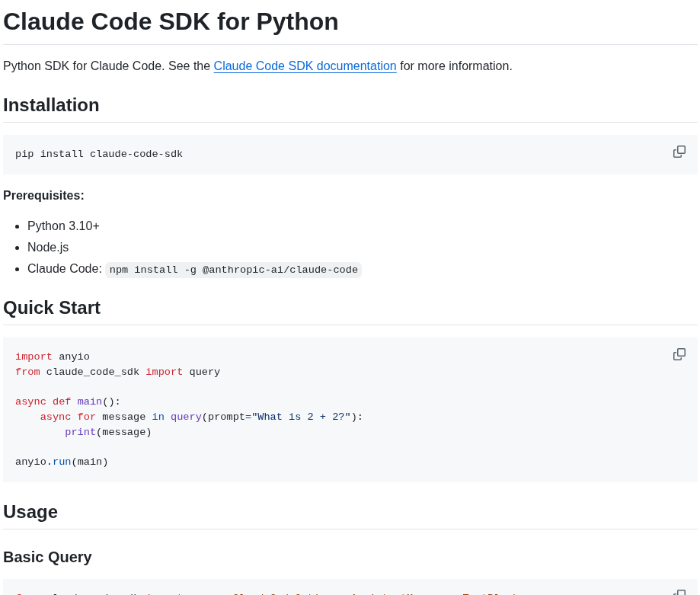
Task: Click the 'async def main():' line
Action: [x=68, y=401]
